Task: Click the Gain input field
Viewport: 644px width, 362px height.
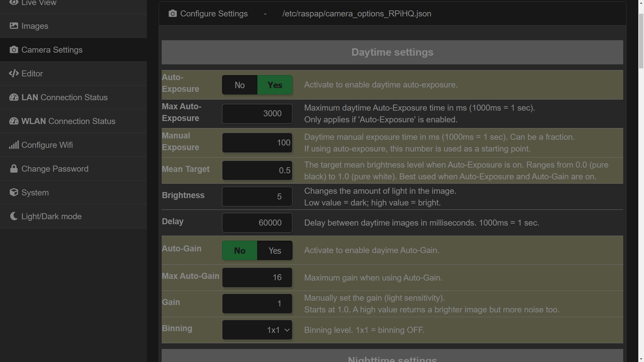Action: (x=257, y=304)
